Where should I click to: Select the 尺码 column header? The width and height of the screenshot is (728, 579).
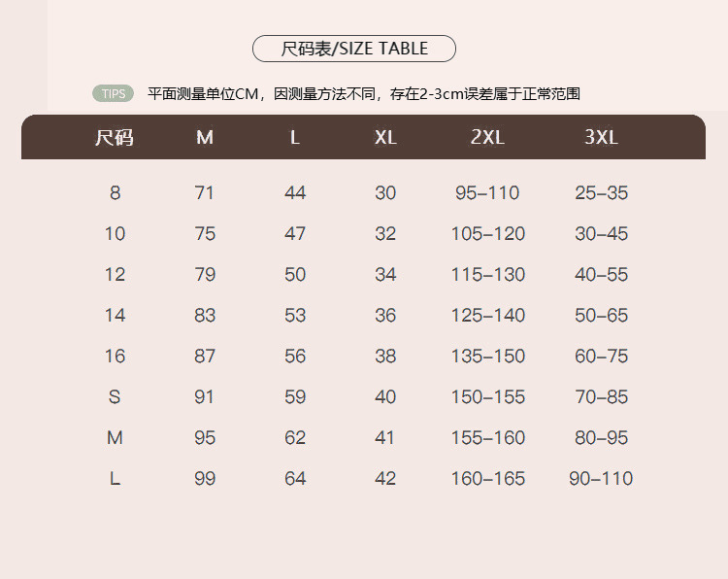coord(115,138)
